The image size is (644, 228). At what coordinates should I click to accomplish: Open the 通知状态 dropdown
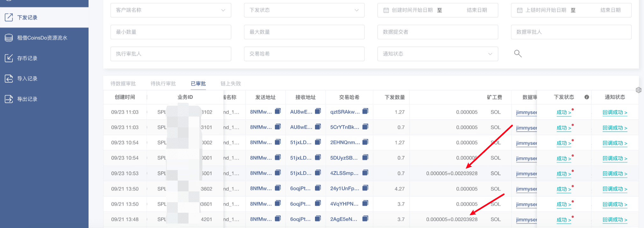[x=437, y=54]
